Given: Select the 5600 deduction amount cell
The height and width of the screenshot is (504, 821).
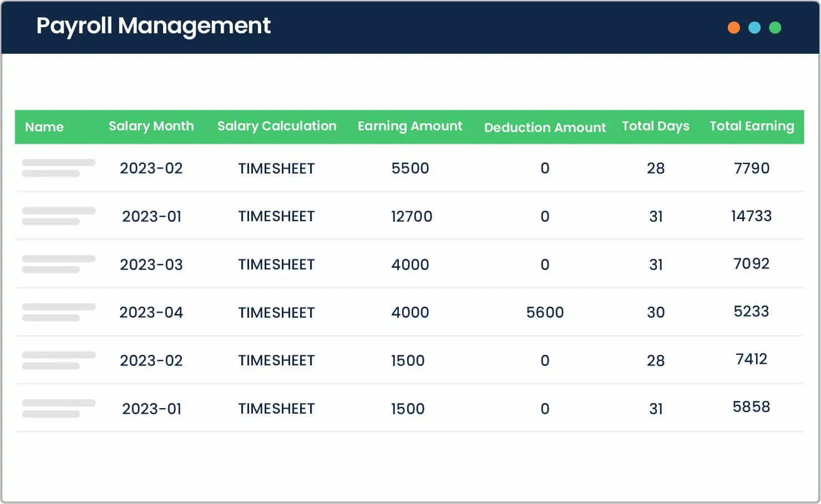Looking at the screenshot, I should [x=545, y=313].
